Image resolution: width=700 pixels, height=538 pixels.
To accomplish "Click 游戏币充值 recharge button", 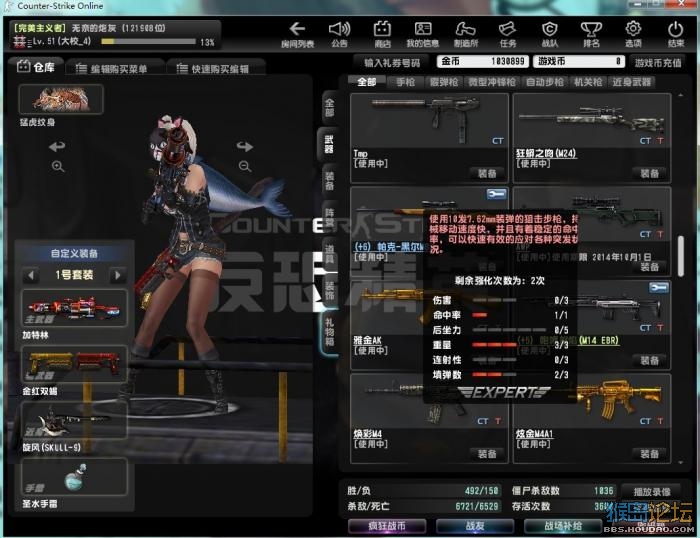I will point(658,63).
